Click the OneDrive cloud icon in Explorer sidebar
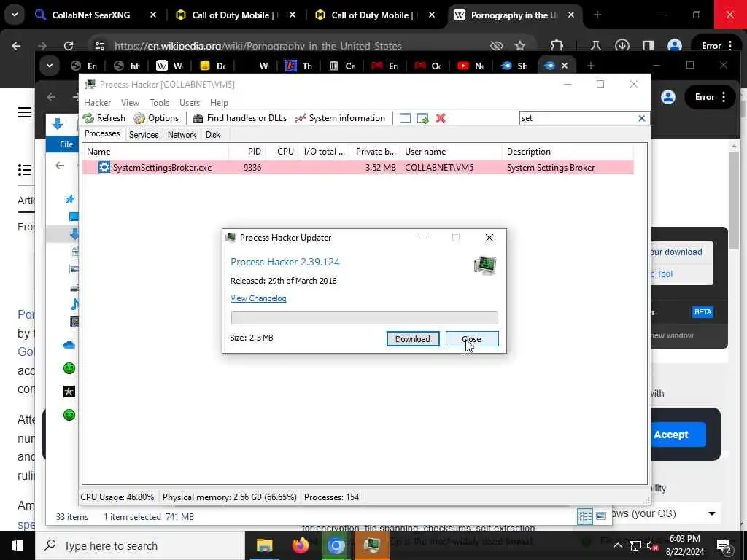 click(x=69, y=345)
